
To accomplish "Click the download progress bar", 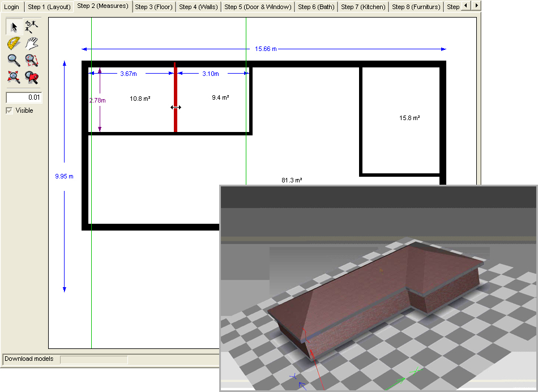I will (94, 360).
